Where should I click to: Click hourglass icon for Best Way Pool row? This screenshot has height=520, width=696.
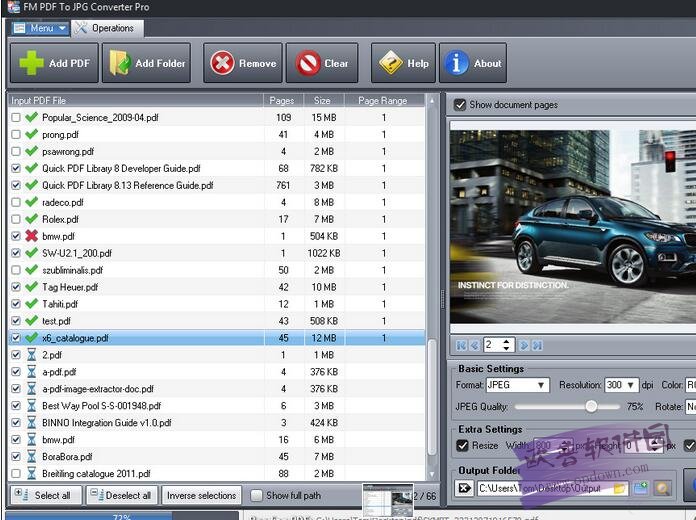coord(32,405)
